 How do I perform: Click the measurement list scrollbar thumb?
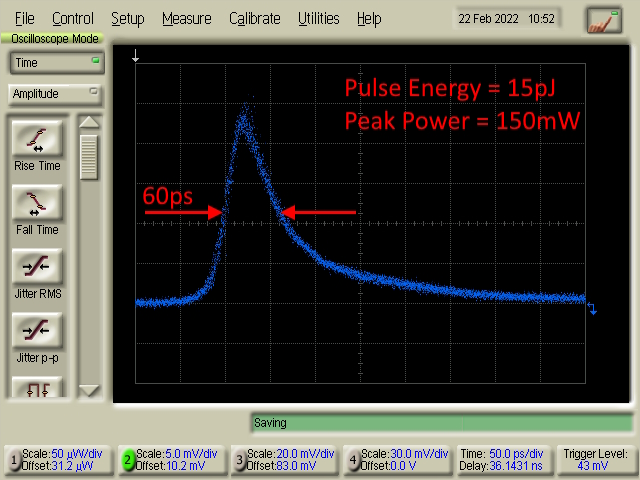[89, 158]
